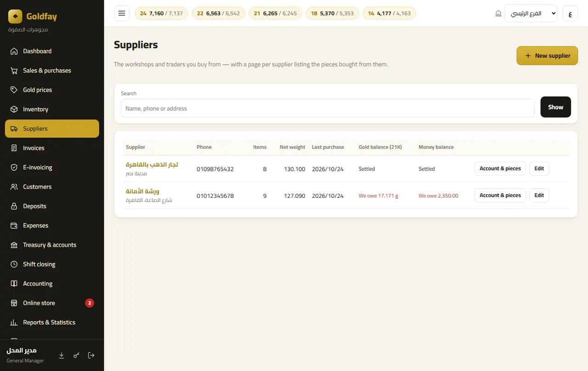Open Account & pieces for ورشة الأمانة
This screenshot has height=371, width=588.
tap(500, 195)
